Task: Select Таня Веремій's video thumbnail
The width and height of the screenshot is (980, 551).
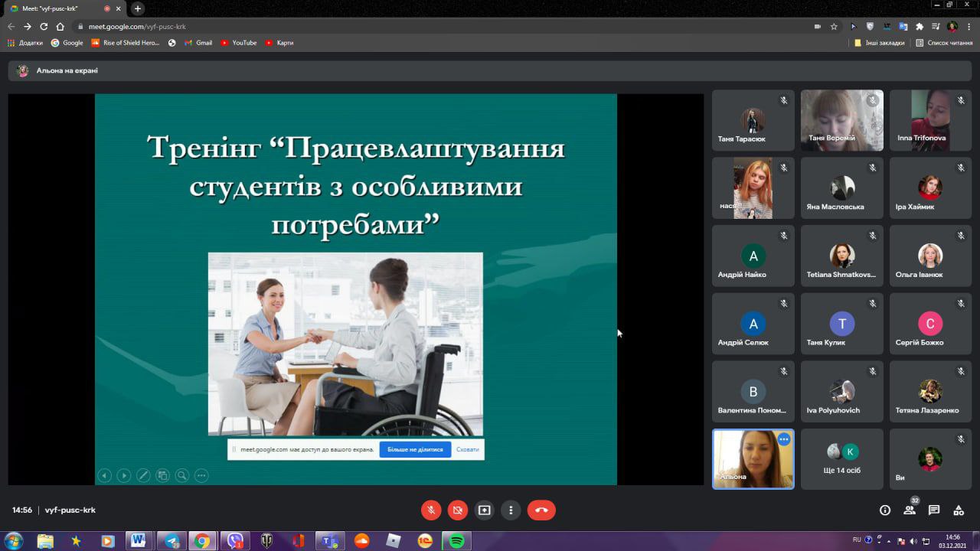Action: (842, 120)
